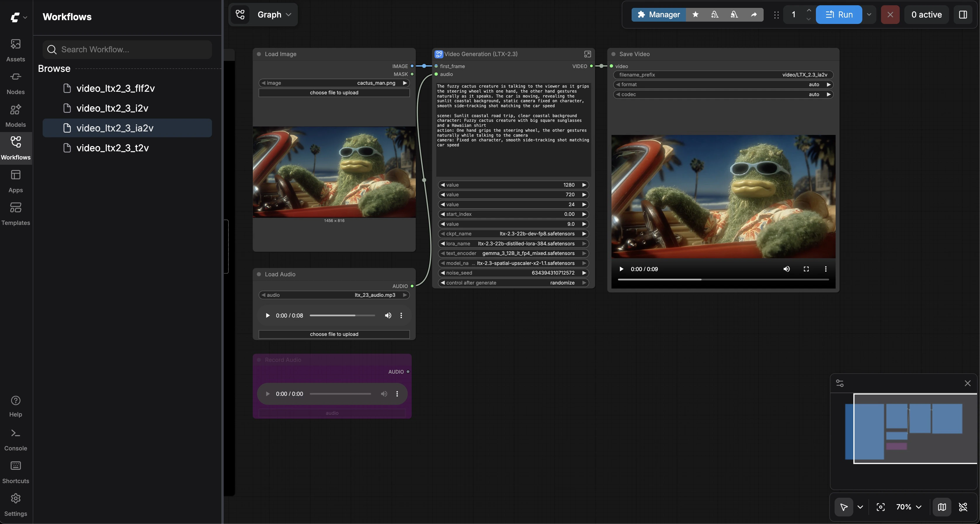Viewport: 980px width, 524px height.
Task: Click the fit-view icon in bottom toolbar
Action: click(x=881, y=507)
